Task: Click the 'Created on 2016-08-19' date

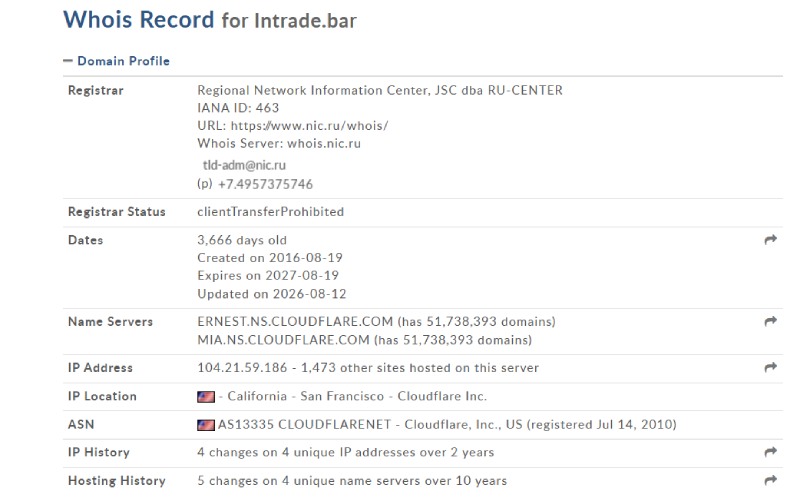Action: pyautogui.click(x=270, y=258)
